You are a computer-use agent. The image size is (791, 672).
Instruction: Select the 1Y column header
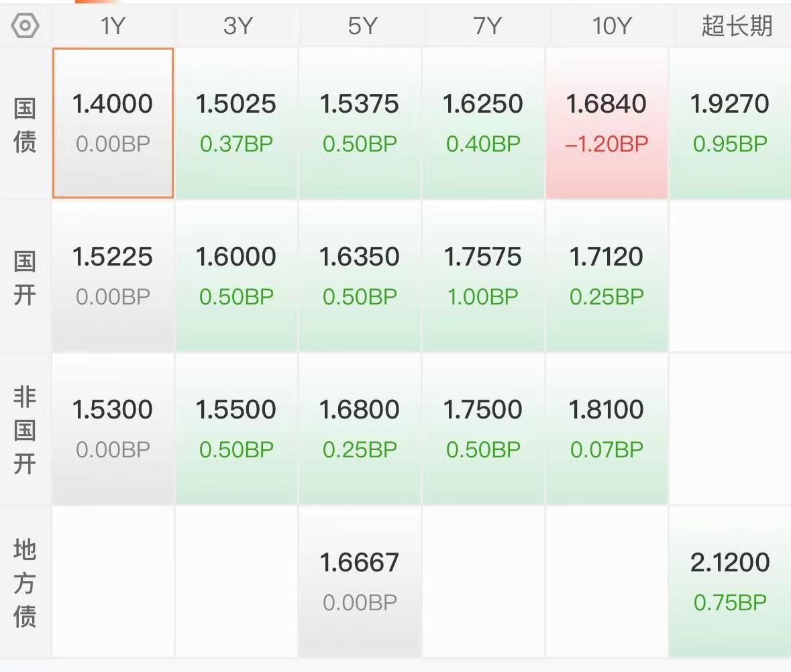click(113, 26)
